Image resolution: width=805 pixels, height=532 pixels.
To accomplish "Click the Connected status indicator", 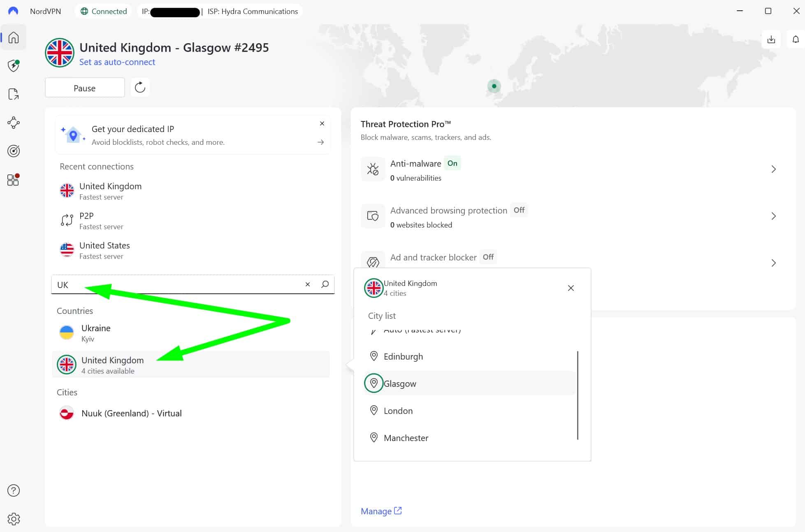I will (x=104, y=11).
